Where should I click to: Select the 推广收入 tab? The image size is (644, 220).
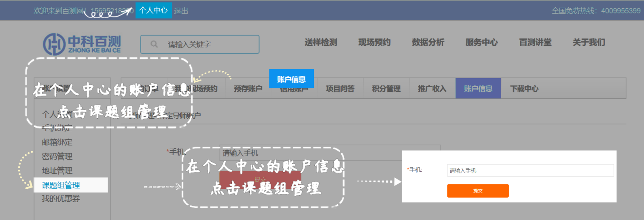tap(432, 89)
